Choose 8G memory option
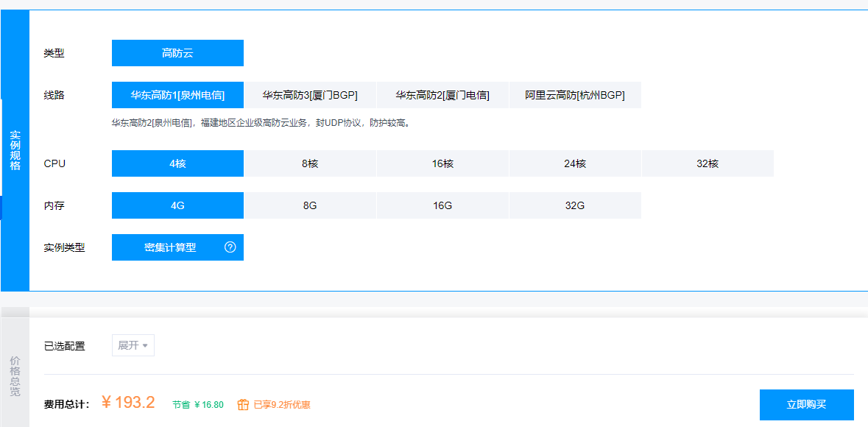868x427 pixels. pos(310,205)
